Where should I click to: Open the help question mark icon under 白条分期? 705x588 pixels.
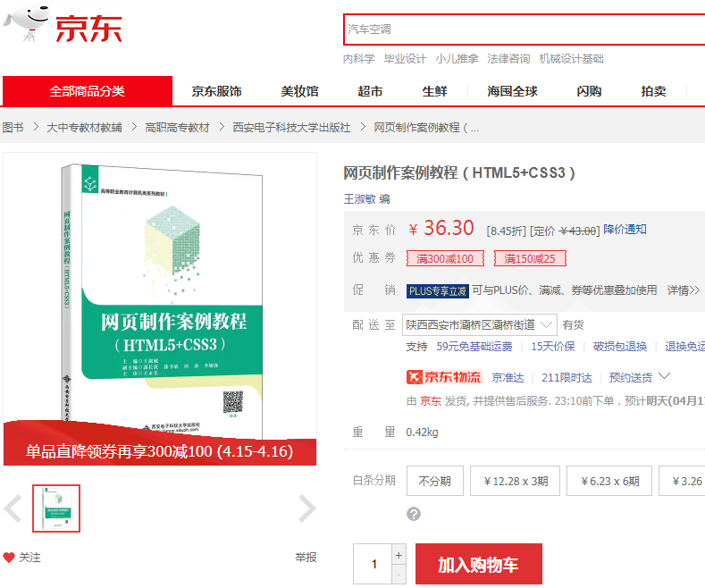(414, 514)
